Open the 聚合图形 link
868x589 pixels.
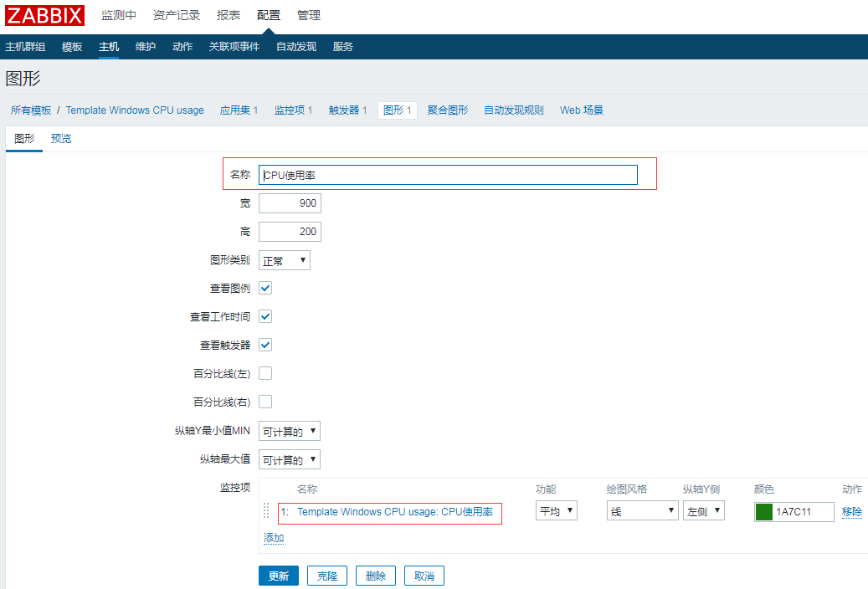448,110
